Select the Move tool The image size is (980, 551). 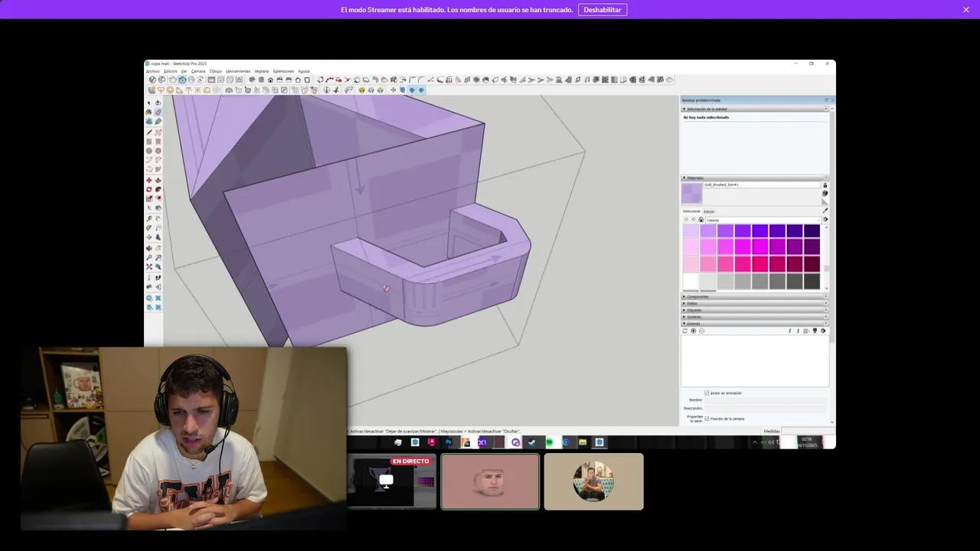(149, 181)
